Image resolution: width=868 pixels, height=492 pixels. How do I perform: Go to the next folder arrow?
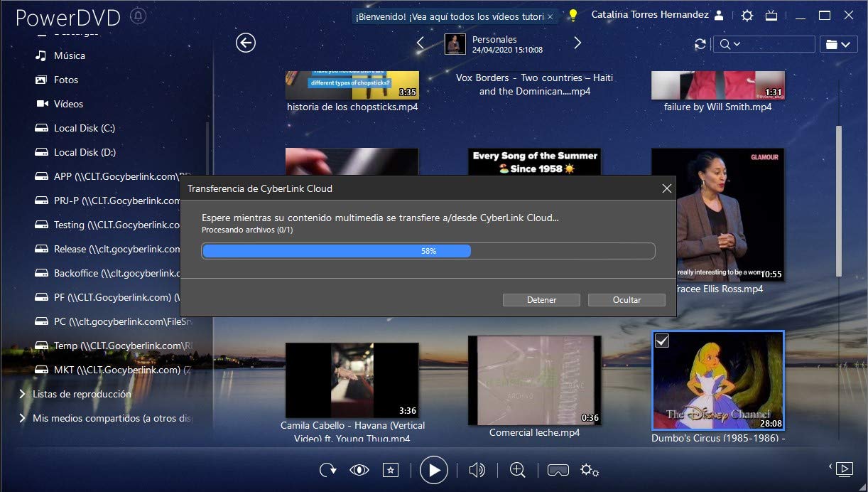click(577, 43)
